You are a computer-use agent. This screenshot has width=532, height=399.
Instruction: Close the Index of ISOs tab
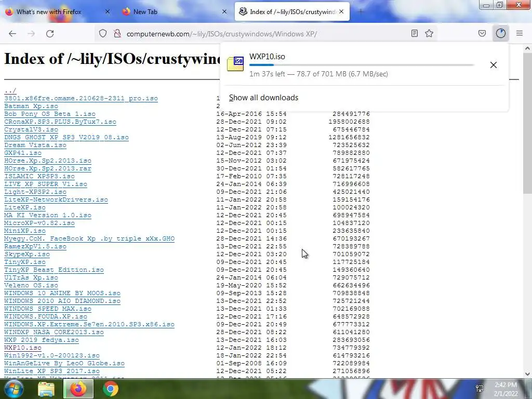click(341, 11)
